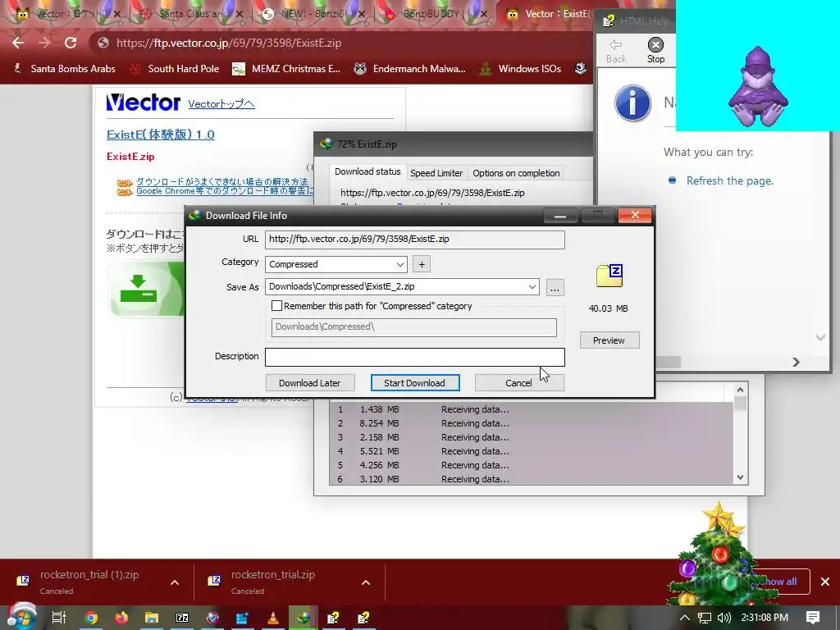Click the Preview button
This screenshot has height=630, width=840.
point(609,340)
